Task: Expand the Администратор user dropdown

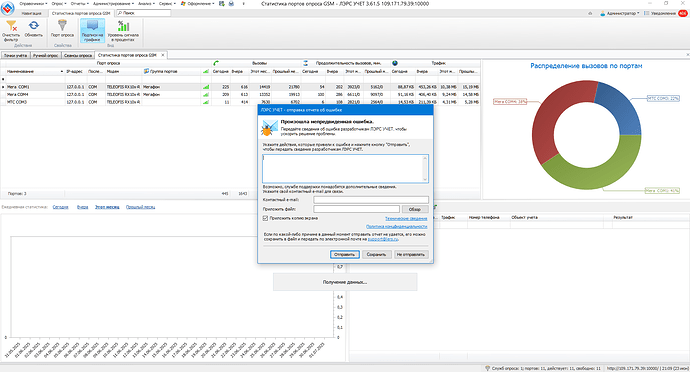Action: 638,14
